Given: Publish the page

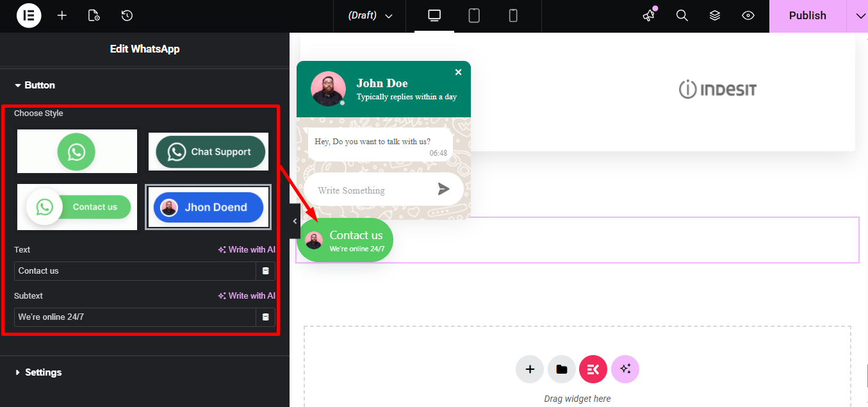Looking at the screenshot, I should pyautogui.click(x=807, y=15).
